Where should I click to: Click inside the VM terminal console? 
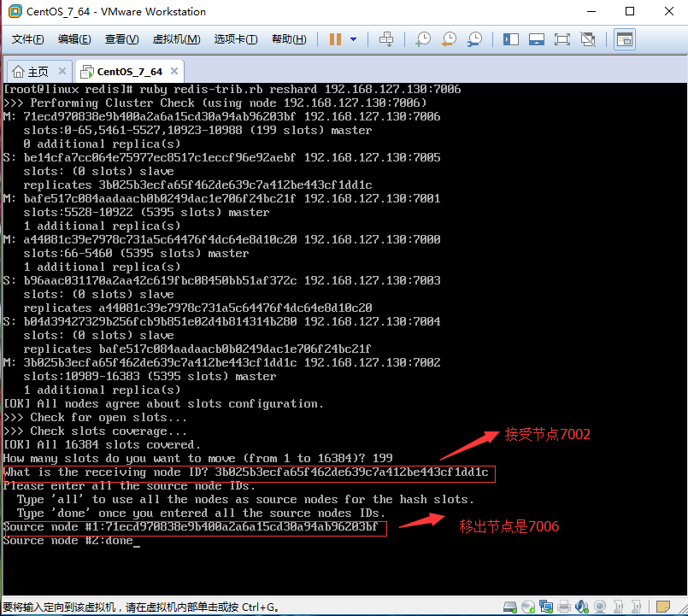coord(344,338)
